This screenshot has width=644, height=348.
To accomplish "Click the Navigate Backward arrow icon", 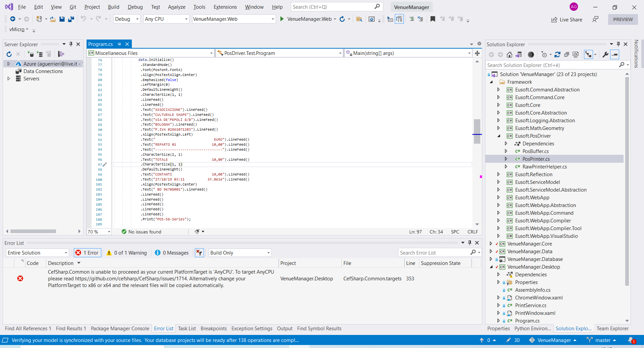I will pyautogui.click(x=13, y=19).
